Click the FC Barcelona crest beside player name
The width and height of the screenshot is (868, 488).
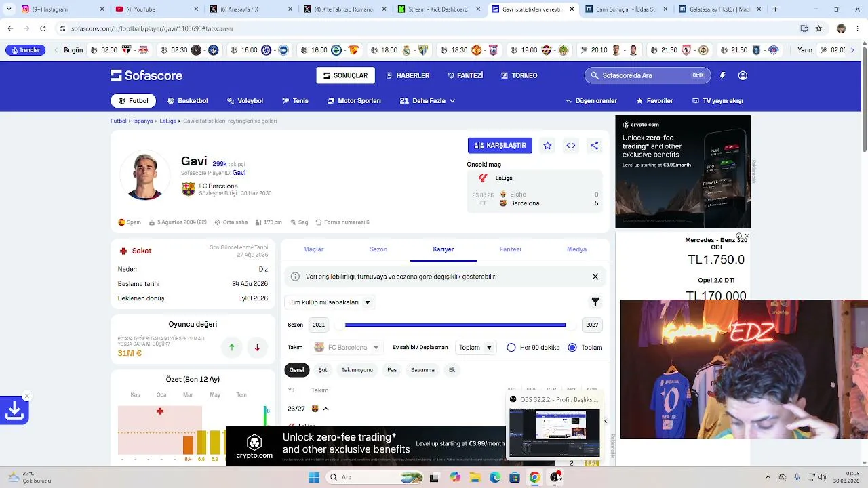click(x=188, y=189)
